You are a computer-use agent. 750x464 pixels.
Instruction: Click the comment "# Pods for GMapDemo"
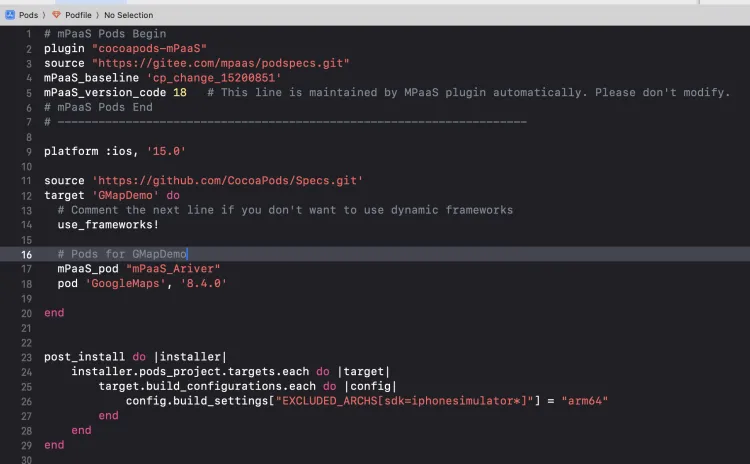(122, 254)
